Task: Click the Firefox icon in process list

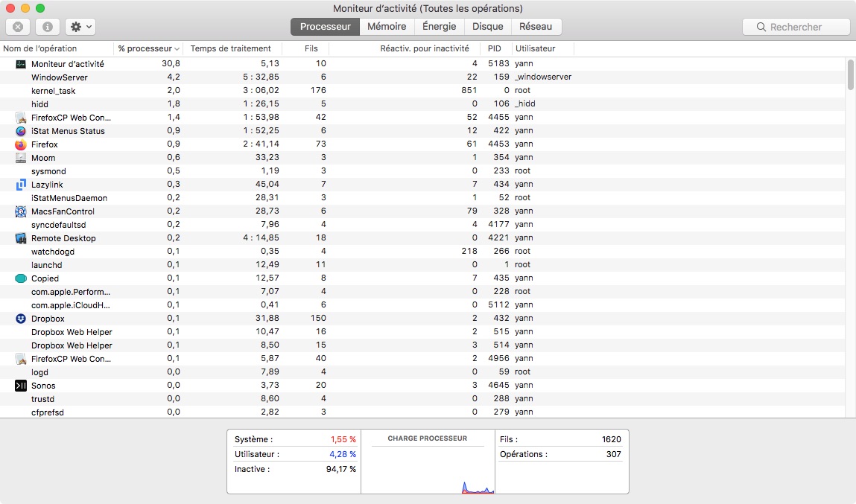Action: pos(21,144)
